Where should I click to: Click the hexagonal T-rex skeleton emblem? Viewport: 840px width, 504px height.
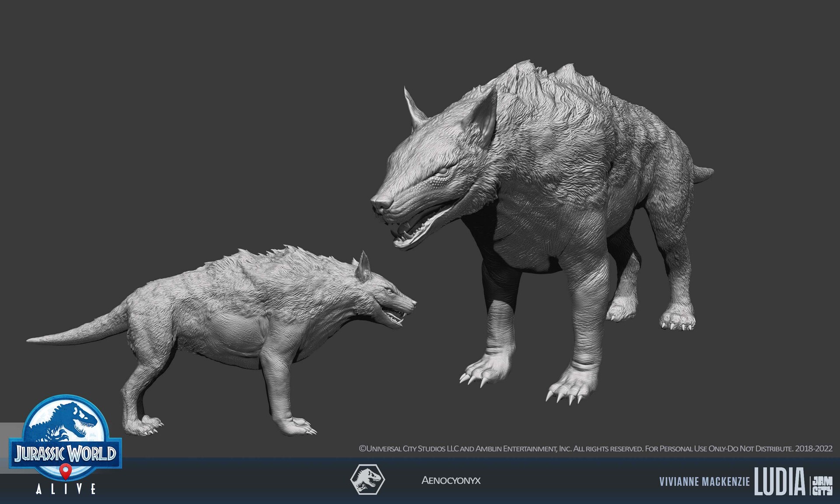tap(367, 480)
